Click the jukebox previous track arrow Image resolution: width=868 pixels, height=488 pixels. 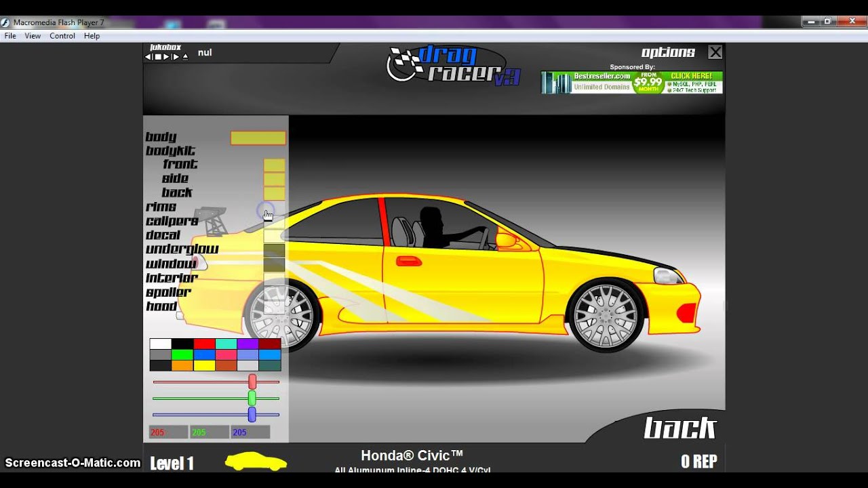[148, 57]
